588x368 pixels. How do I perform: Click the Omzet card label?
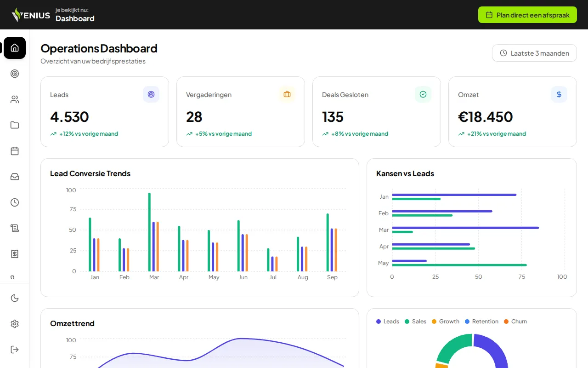(x=469, y=95)
